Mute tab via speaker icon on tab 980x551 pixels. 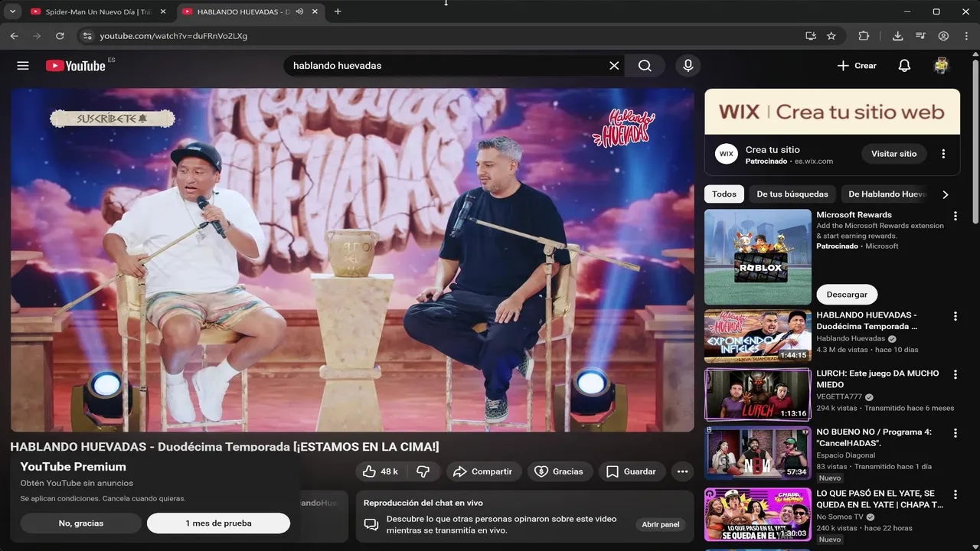pos(299,11)
